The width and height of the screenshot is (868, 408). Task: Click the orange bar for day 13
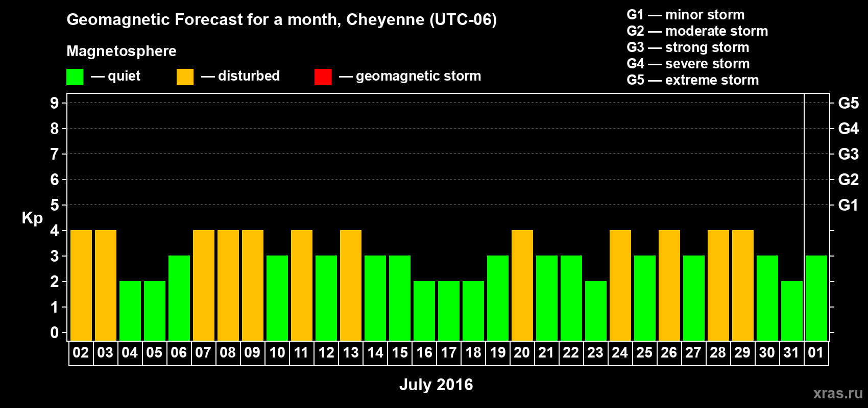click(351, 285)
